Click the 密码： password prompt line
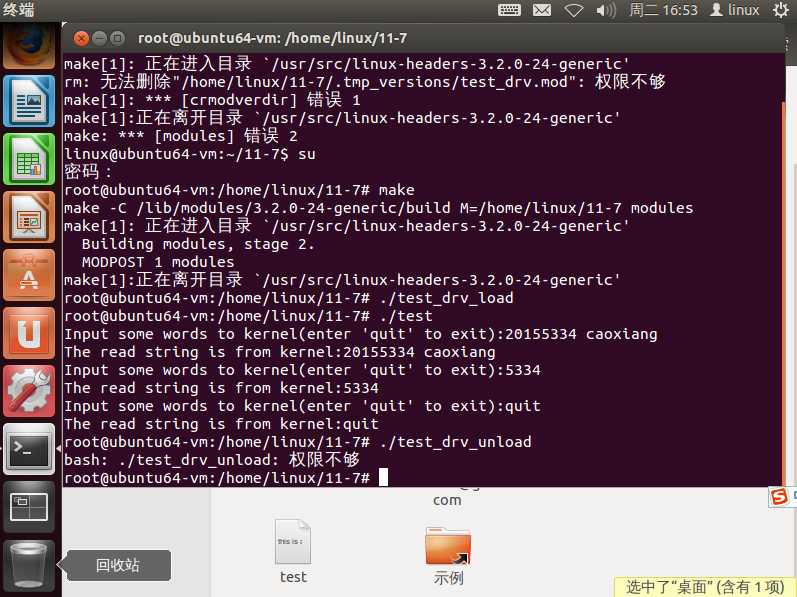The width and height of the screenshot is (797, 597). click(x=87, y=172)
